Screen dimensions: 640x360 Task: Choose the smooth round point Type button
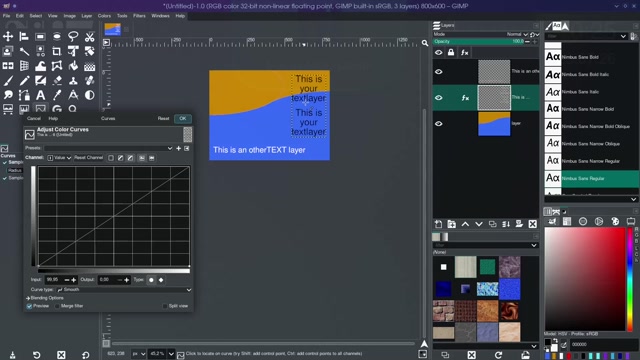(151, 280)
